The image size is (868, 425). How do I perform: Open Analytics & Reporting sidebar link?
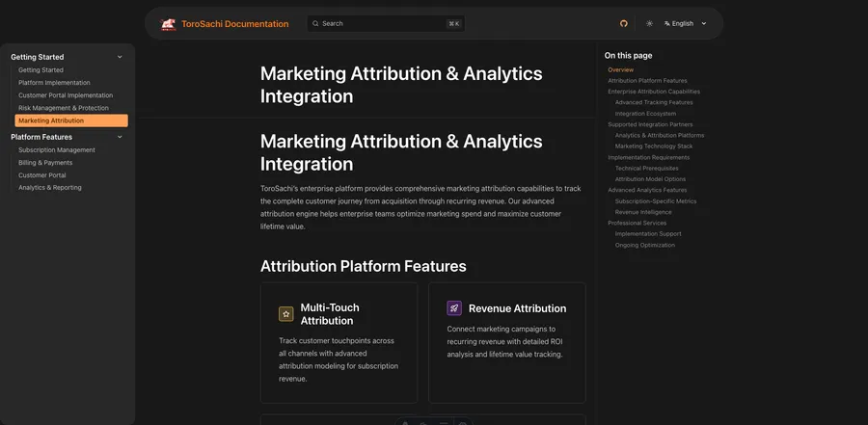coord(50,188)
